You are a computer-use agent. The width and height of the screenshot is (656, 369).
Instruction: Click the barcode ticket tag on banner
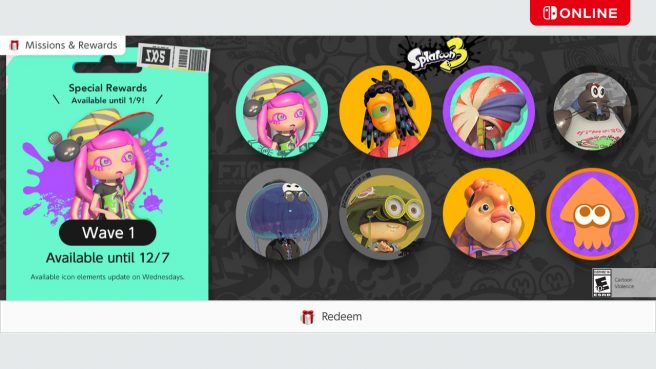coord(174,57)
